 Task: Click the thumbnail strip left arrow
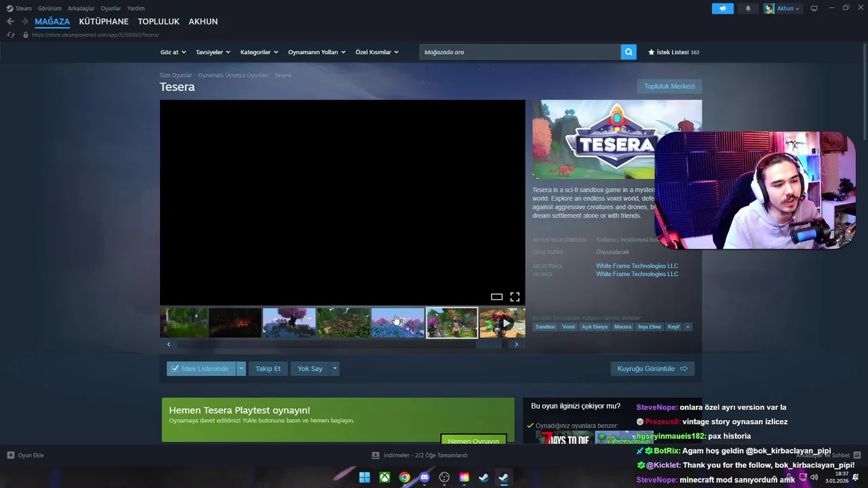[x=169, y=344]
